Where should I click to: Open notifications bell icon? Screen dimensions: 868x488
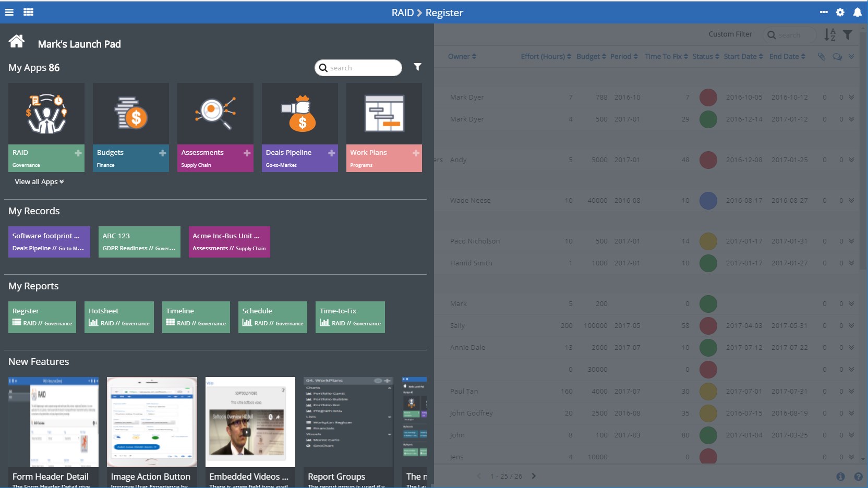click(x=857, y=12)
